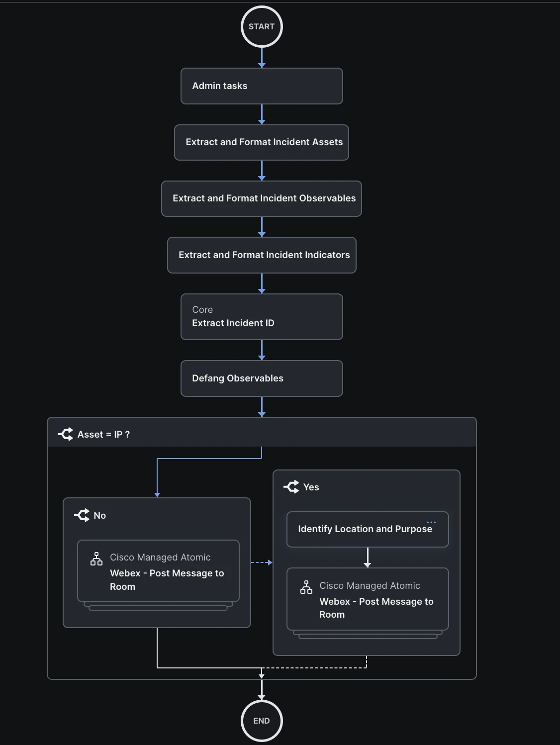Click the END node circle
Screen dimensions: 560x745
262,721
